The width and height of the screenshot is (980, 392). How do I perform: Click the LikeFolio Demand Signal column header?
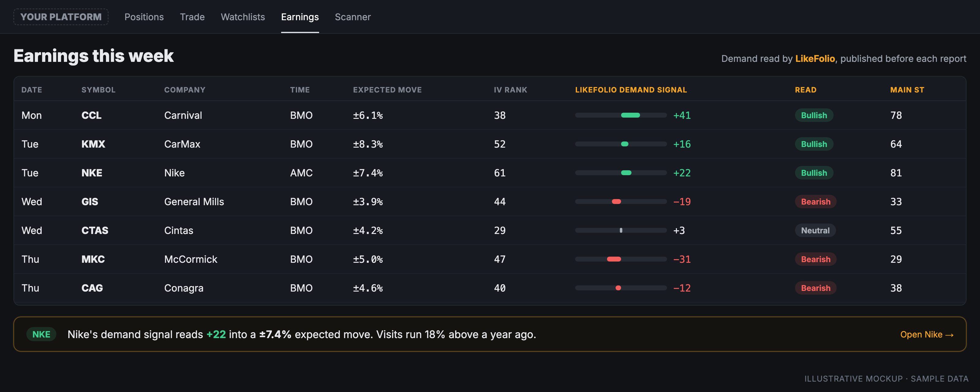tap(631, 90)
